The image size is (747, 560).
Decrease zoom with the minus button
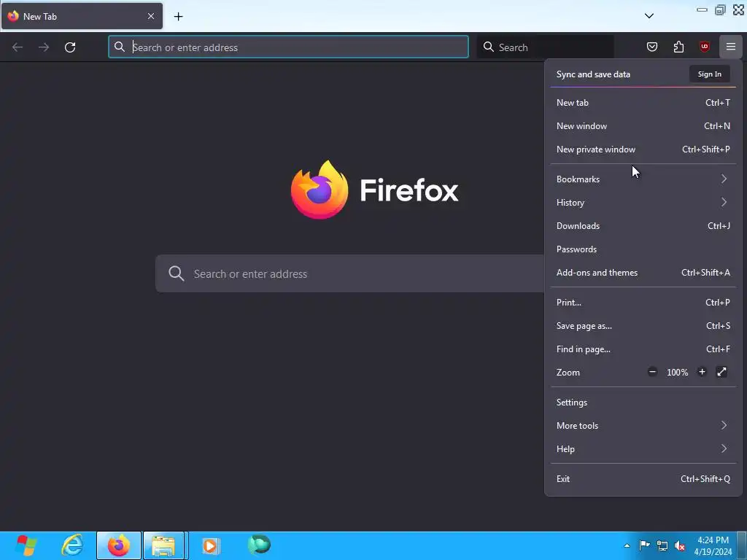coord(653,372)
